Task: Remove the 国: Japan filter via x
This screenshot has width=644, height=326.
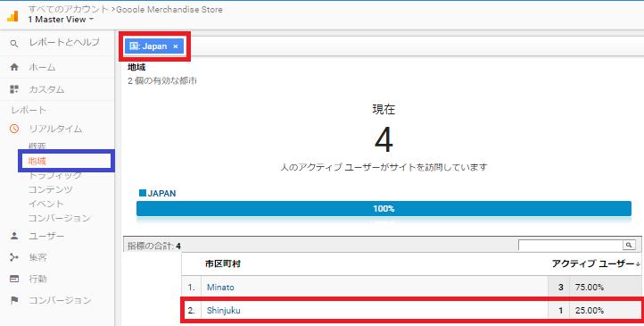Action: click(176, 46)
